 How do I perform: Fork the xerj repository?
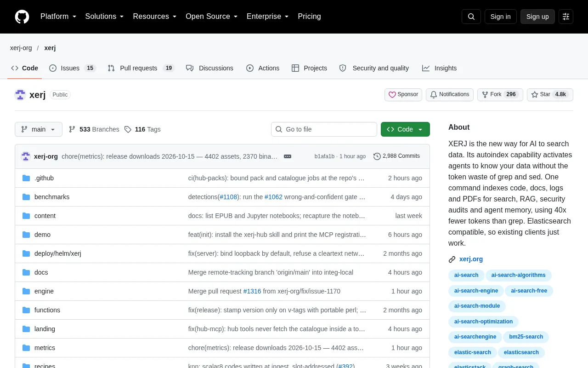pos(500,95)
